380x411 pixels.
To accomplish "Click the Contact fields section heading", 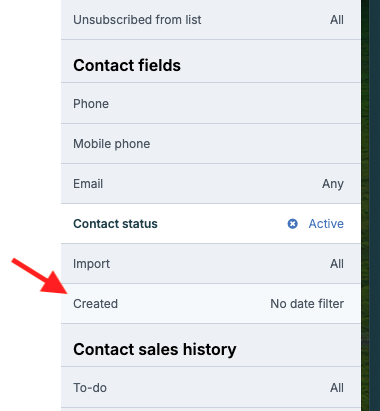I will point(127,65).
